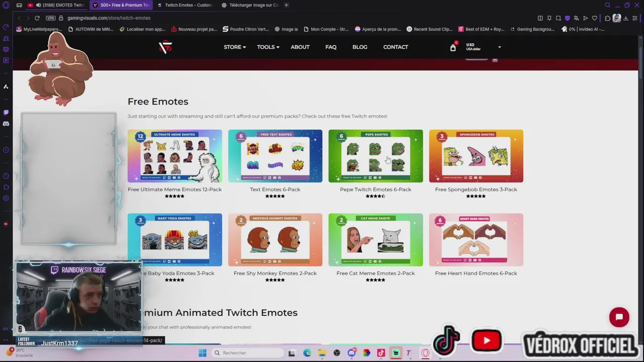The image size is (644, 362).
Task: Open Free Heart Hand Emotes 6-Pack link
Action: [476, 273]
